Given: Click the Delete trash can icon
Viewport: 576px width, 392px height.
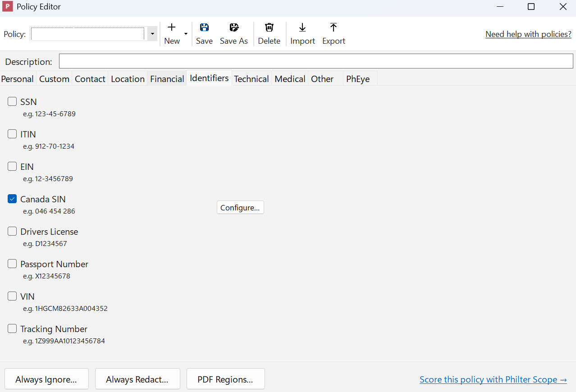Looking at the screenshot, I should click(x=269, y=27).
